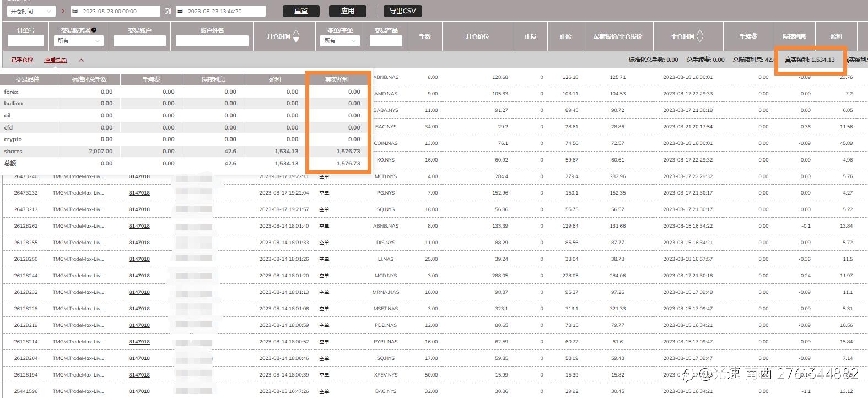Click 标准化总手数: 0.00 total
Screen dimensions: 868x398
(x=654, y=60)
